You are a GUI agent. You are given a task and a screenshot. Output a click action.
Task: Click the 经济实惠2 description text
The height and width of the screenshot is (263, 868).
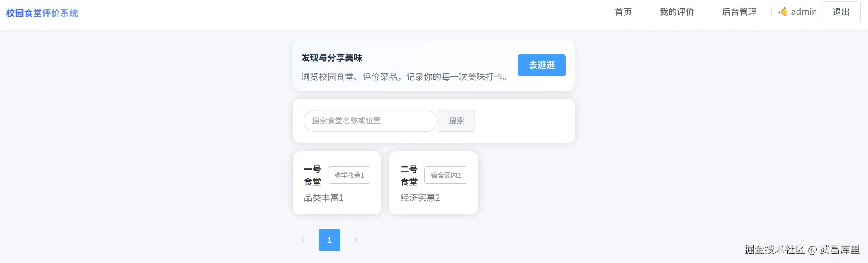coord(420,198)
